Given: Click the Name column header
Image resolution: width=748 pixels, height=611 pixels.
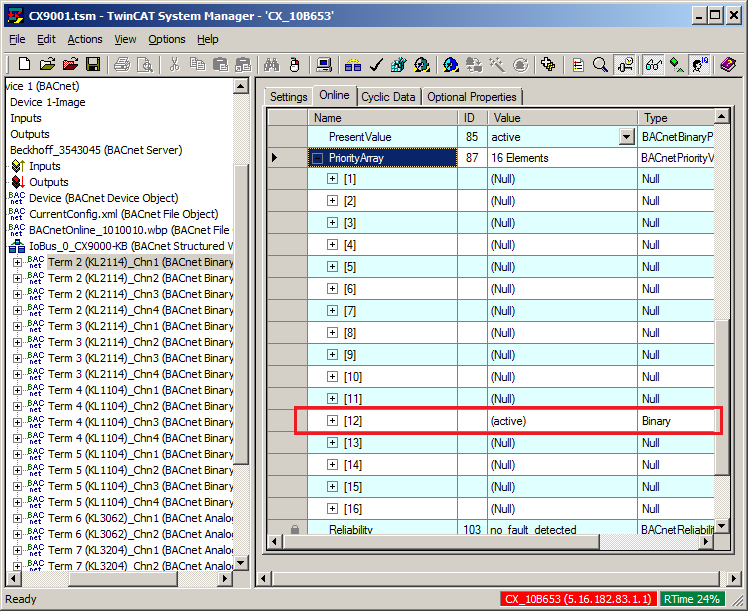Looking at the screenshot, I should [x=383, y=118].
